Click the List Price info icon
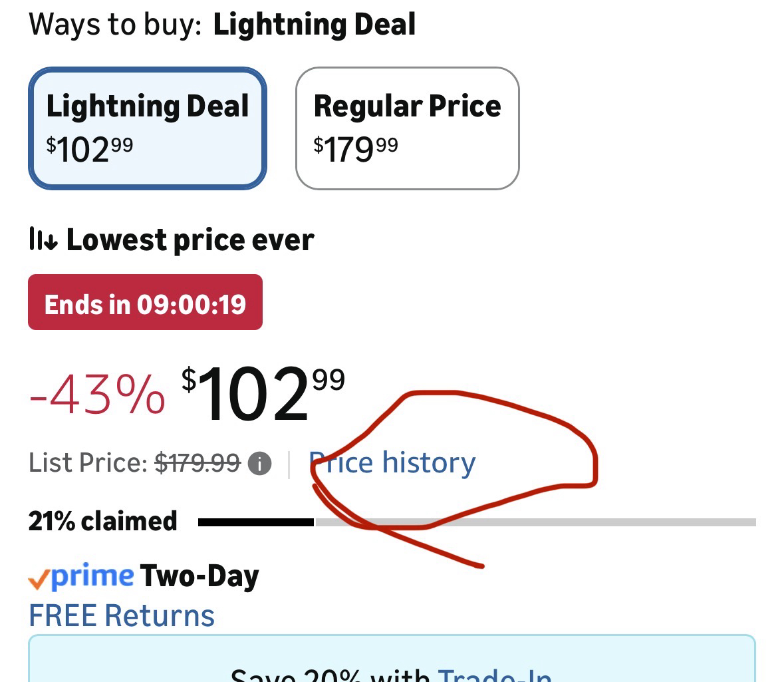 [260, 463]
